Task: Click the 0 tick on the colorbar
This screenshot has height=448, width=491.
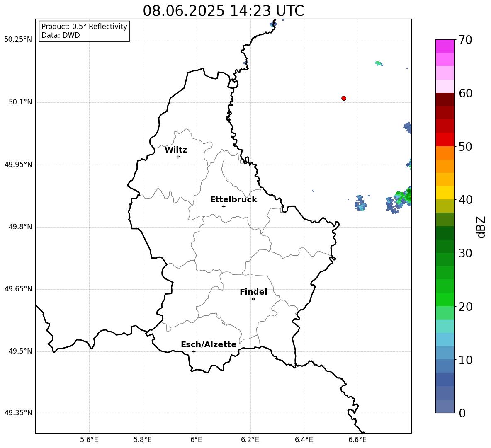Action: pos(462,413)
